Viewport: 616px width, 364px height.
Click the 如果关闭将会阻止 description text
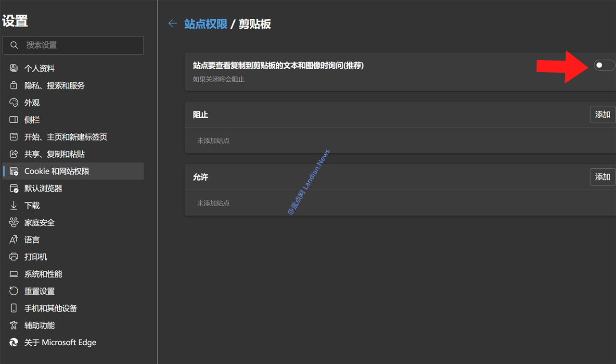click(x=218, y=79)
